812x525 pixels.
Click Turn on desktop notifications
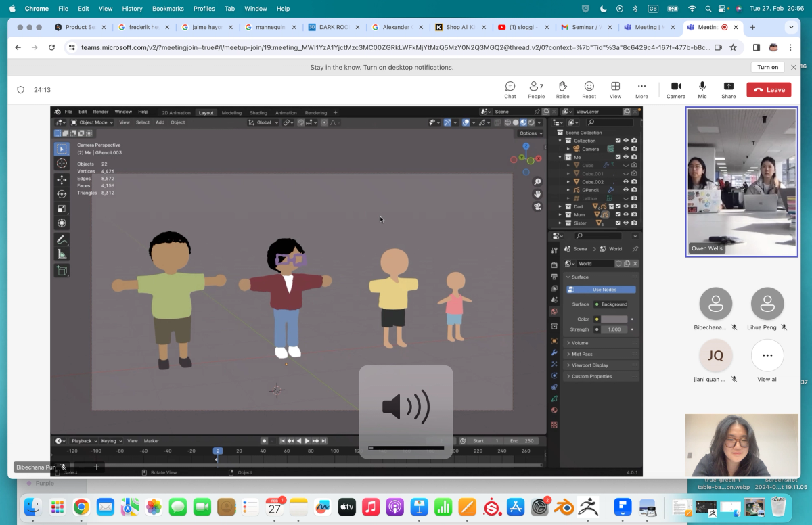tap(767, 67)
